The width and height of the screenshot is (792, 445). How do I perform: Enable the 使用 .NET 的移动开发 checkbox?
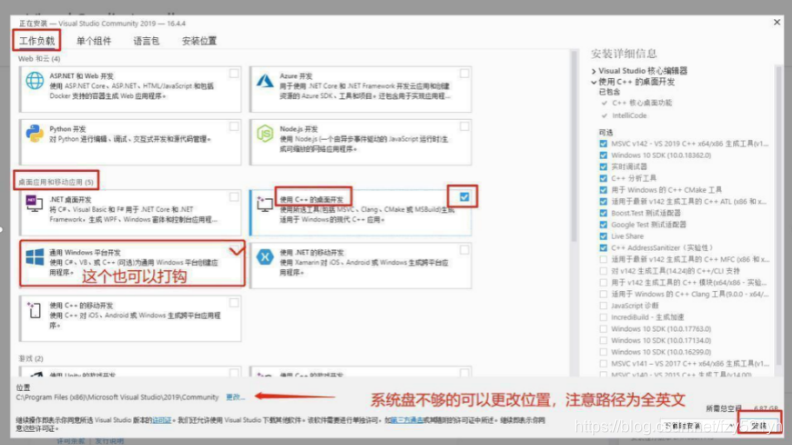click(x=464, y=250)
